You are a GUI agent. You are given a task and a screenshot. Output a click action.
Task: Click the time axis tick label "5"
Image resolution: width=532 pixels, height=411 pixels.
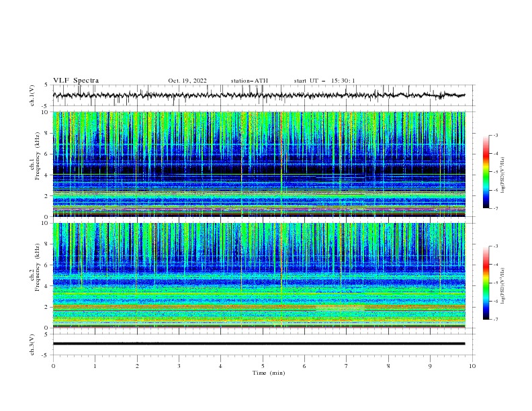[x=263, y=366]
